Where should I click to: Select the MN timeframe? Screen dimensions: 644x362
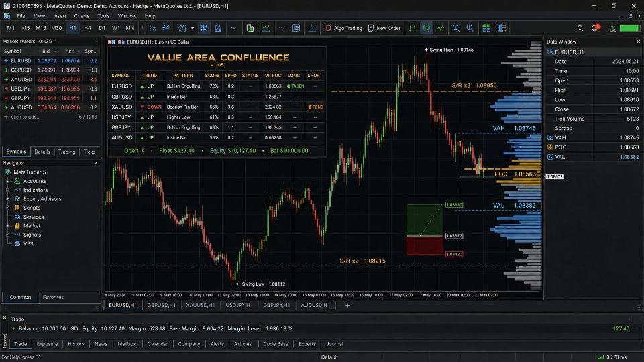point(129,28)
